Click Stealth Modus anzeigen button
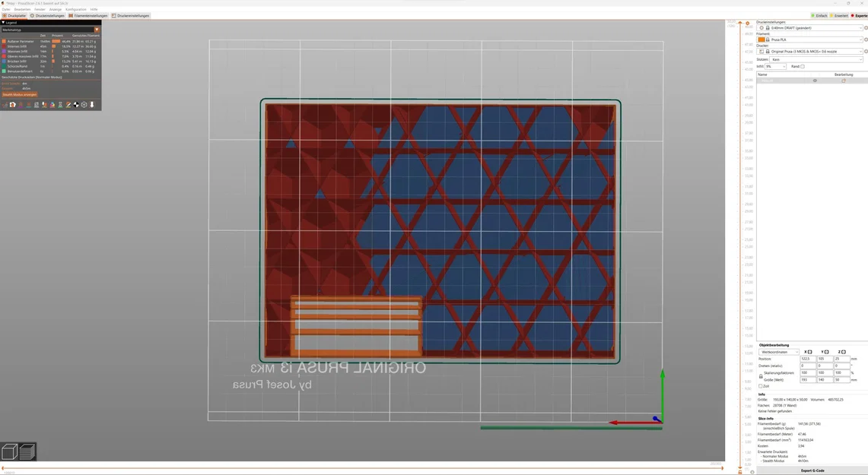This screenshot has width=868, height=475. (x=19, y=94)
